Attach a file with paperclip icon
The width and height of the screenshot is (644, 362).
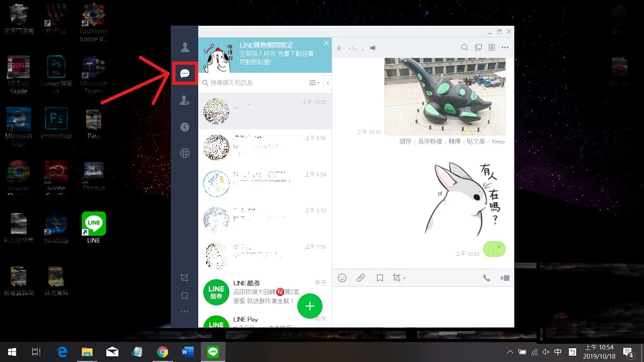pyautogui.click(x=360, y=278)
